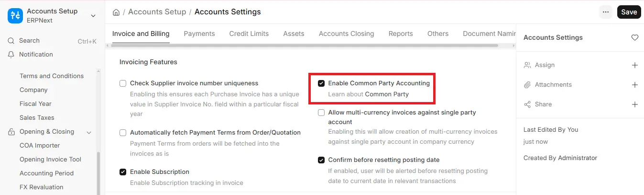Click the Notification bell icon

(x=11, y=55)
